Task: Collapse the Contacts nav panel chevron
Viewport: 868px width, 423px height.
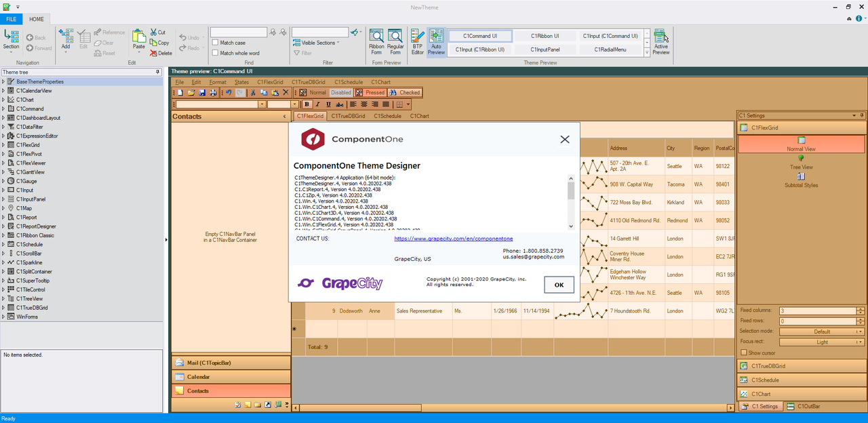Action: point(284,117)
